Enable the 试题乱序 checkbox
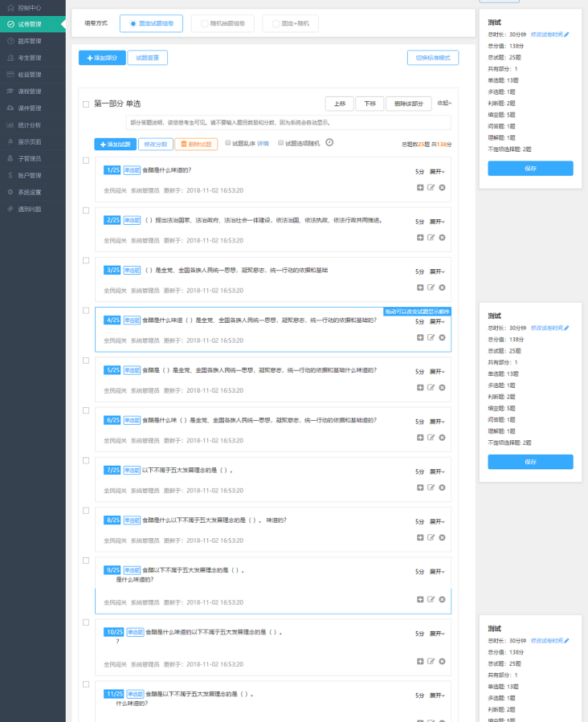588x722 pixels. 228,143
